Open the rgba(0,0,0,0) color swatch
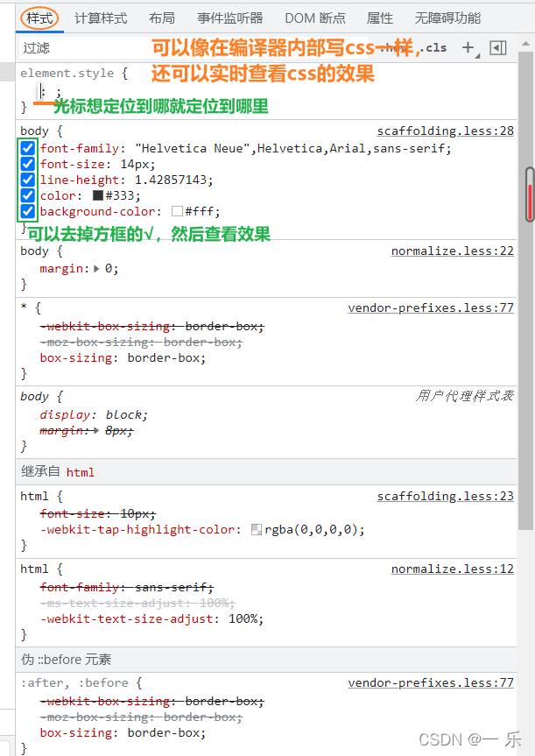 (x=257, y=530)
